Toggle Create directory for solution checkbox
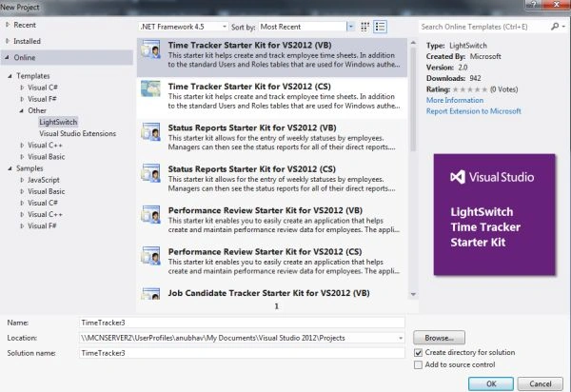 (418, 353)
